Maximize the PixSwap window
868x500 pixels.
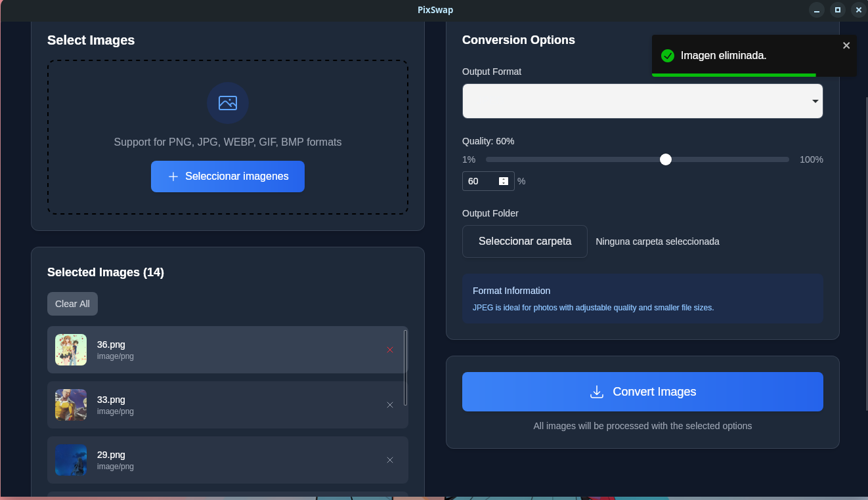click(x=837, y=10)
